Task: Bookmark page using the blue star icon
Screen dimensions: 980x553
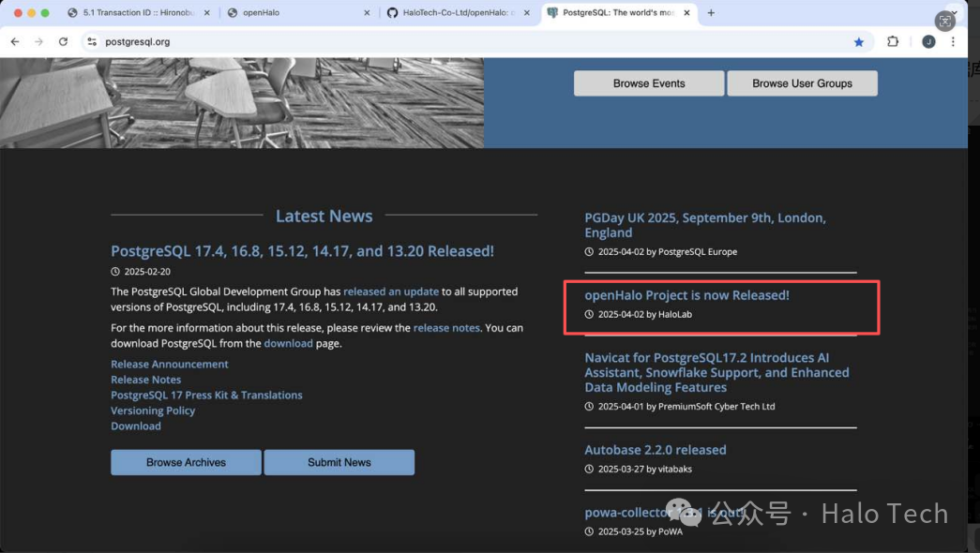Action: tap(859, 42)
